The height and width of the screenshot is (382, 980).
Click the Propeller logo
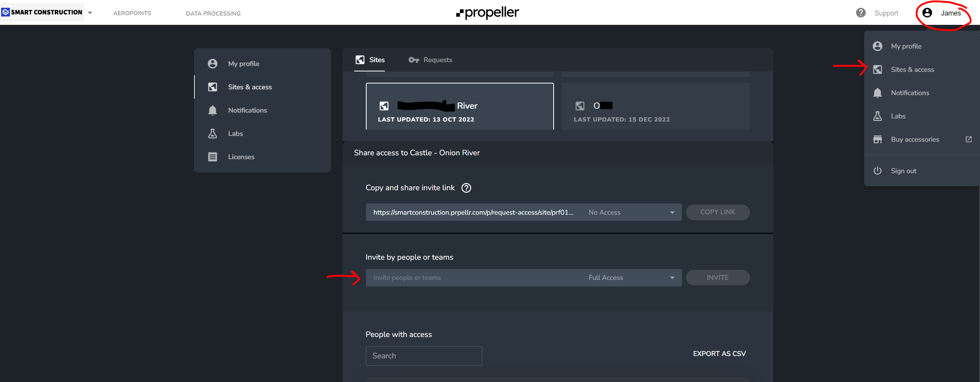(487, 13)
